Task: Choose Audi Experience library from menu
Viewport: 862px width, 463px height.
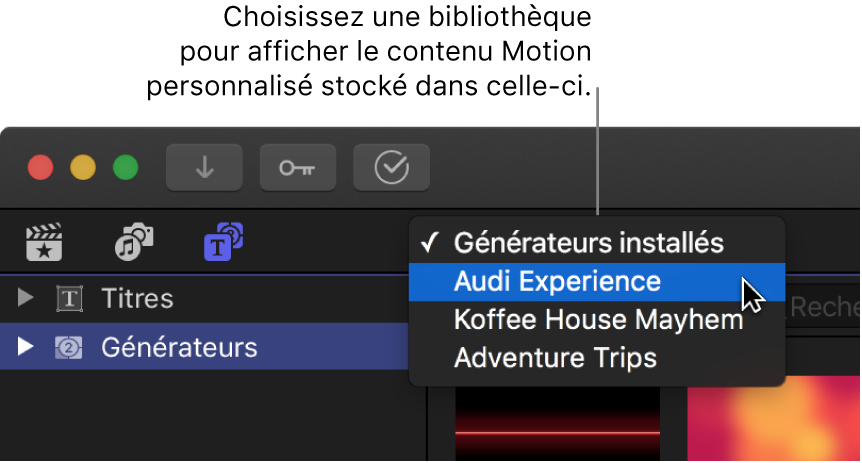Action: click(x=557, y=281)
